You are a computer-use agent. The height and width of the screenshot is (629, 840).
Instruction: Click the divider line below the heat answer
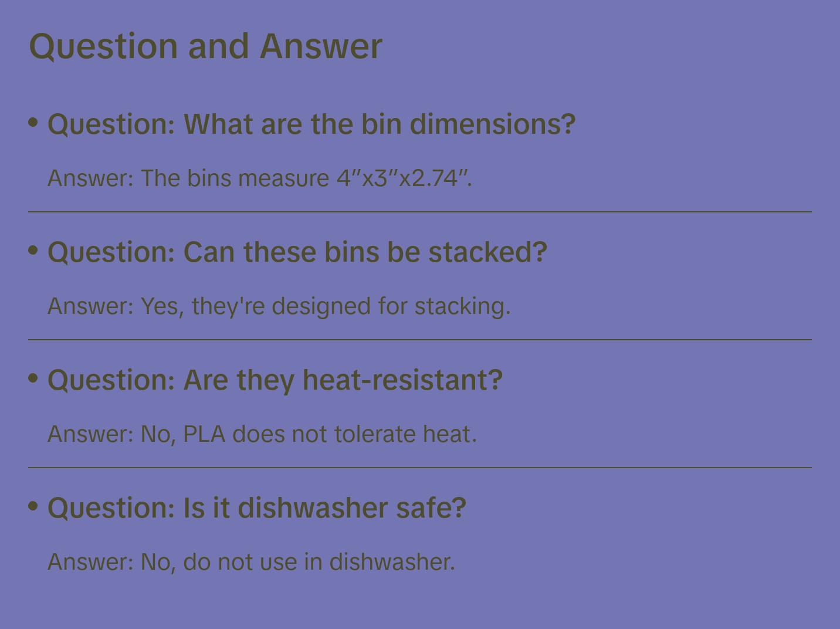[x=420, y=468]
